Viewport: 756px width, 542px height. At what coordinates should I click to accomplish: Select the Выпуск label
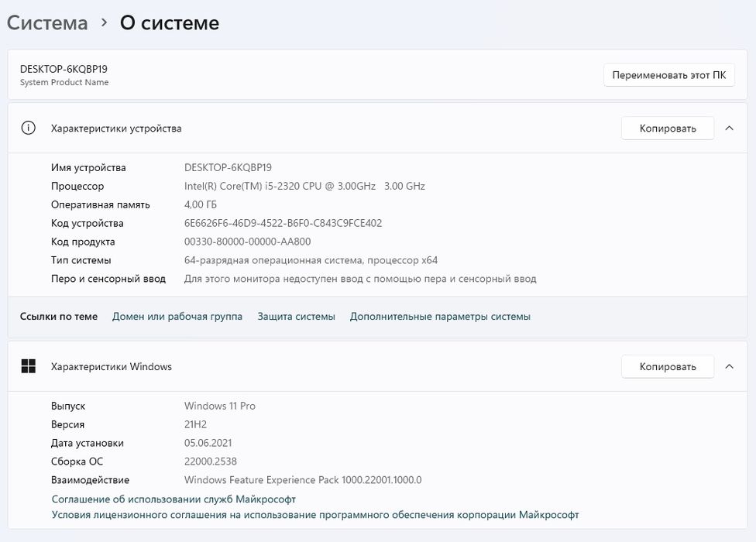pos(68,406)
